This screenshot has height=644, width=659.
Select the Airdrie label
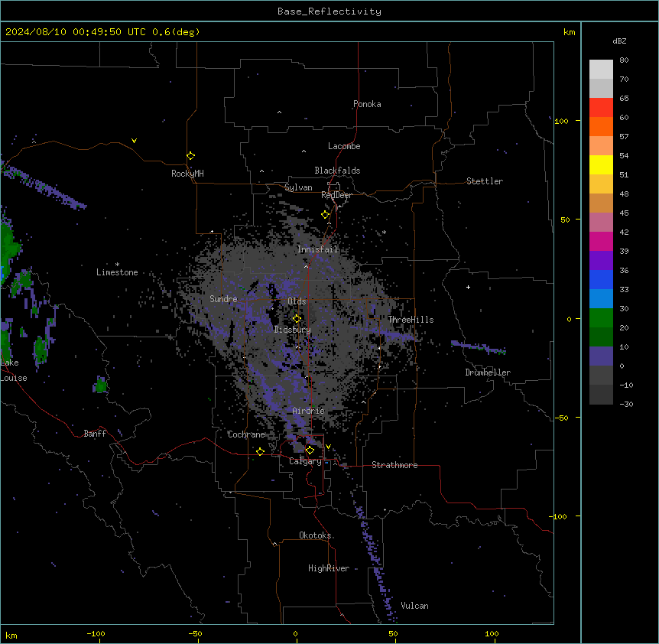[x=309, y=411]
